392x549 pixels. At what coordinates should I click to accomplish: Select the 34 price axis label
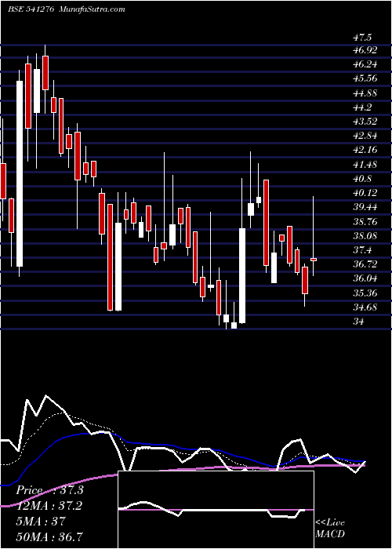359,322
